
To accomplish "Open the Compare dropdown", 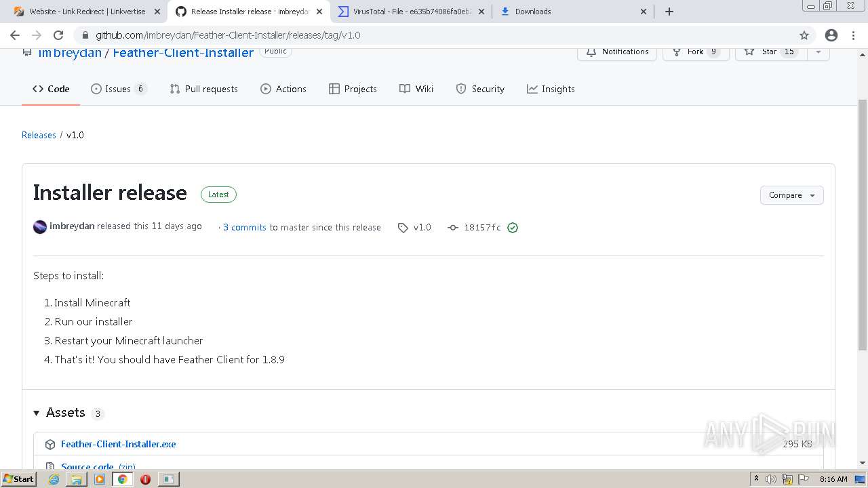I will coord(791,195).
